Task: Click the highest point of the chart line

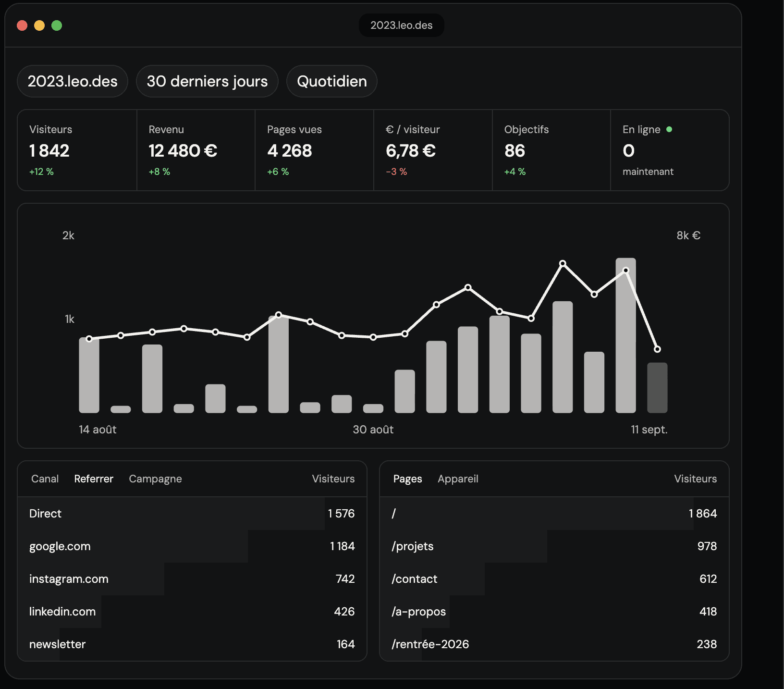Action: (563, 263)
